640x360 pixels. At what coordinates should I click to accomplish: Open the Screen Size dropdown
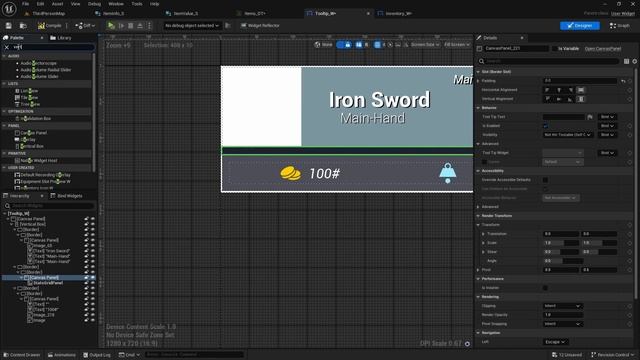pos(425,45)
